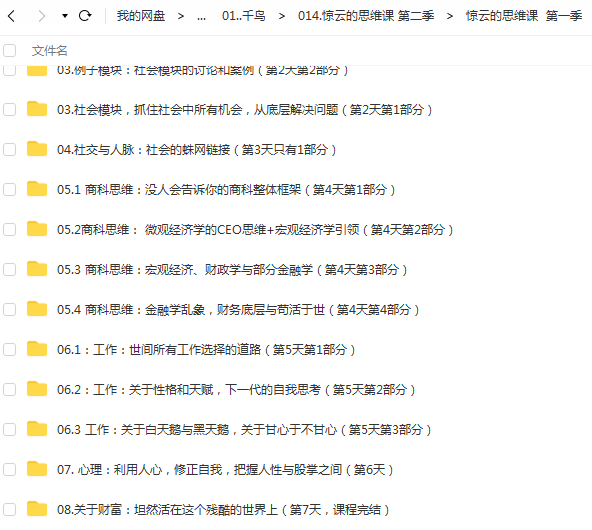Click the forward navigation arrow
Image resolution: width=592 pixels, height=530 pixels.
pyautogui.click(x=42, y=16)
